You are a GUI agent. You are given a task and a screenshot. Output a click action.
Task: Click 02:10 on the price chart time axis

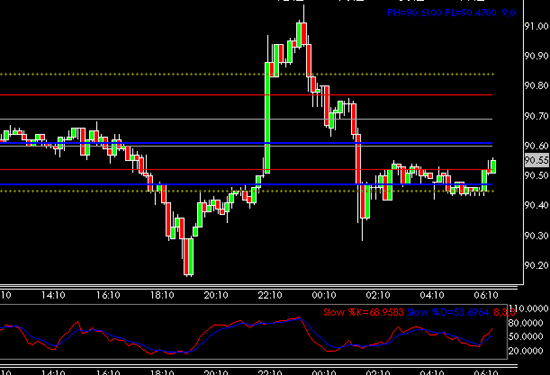point(378,295)
